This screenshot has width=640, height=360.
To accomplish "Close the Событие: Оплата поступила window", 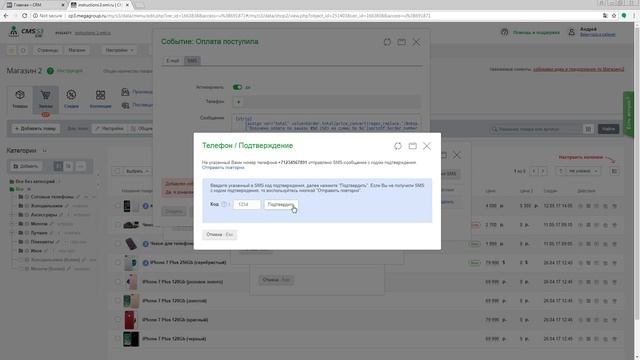I will coord(416,42).
